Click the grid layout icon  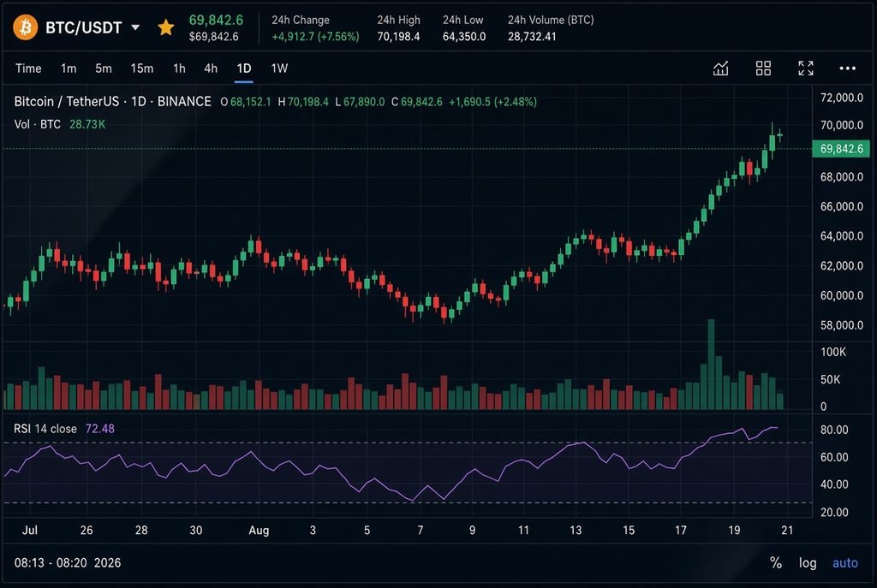click(763, 68)
